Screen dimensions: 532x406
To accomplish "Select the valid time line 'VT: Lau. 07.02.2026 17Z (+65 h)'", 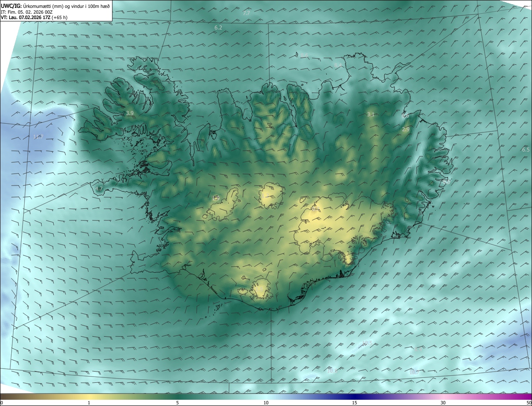I will 34,17.
